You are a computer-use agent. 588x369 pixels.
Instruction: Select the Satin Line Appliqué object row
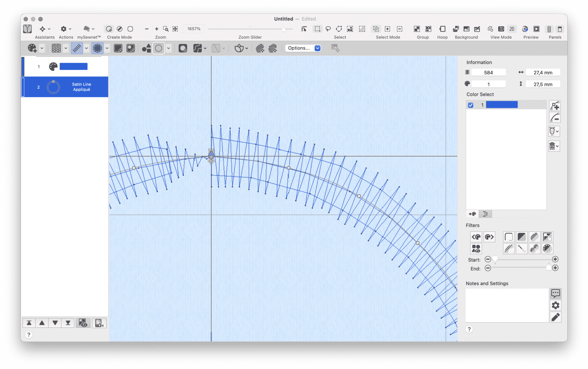(x=65, y=87)
